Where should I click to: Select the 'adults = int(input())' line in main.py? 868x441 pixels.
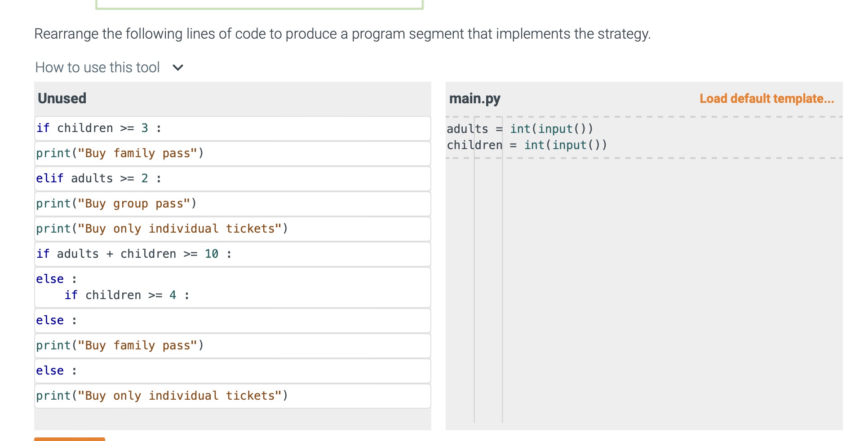(x=520, y=128)
